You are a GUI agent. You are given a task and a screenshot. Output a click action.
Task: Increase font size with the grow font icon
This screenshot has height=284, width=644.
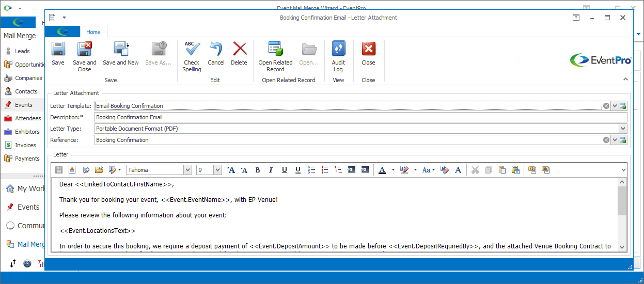(x=231, y=170)
